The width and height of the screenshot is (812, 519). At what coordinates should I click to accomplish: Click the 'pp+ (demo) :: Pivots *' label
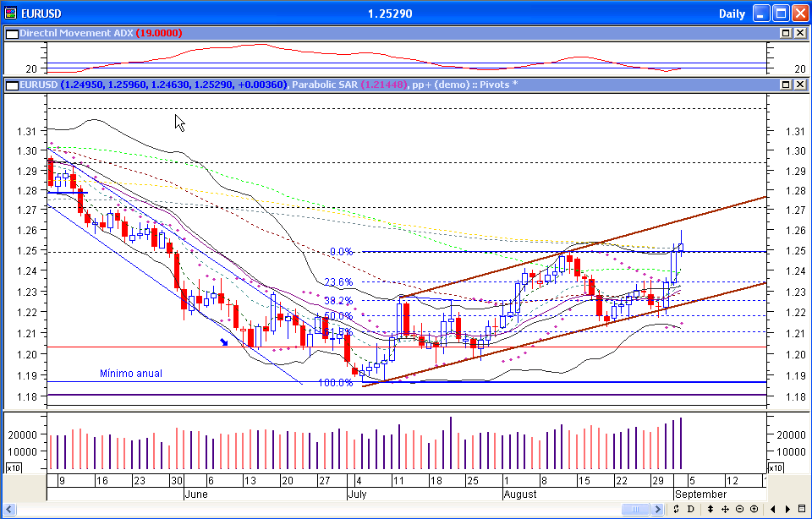click(463, 85)
